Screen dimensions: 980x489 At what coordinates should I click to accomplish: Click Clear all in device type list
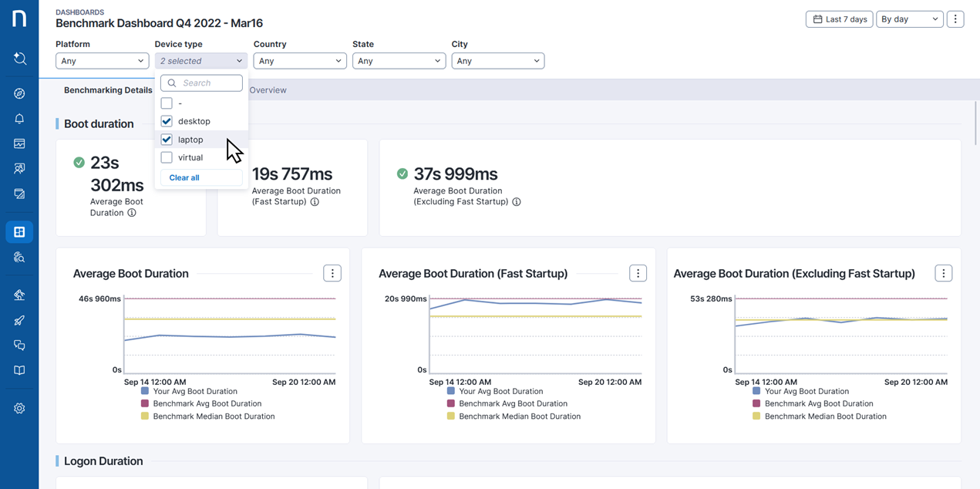184,177
